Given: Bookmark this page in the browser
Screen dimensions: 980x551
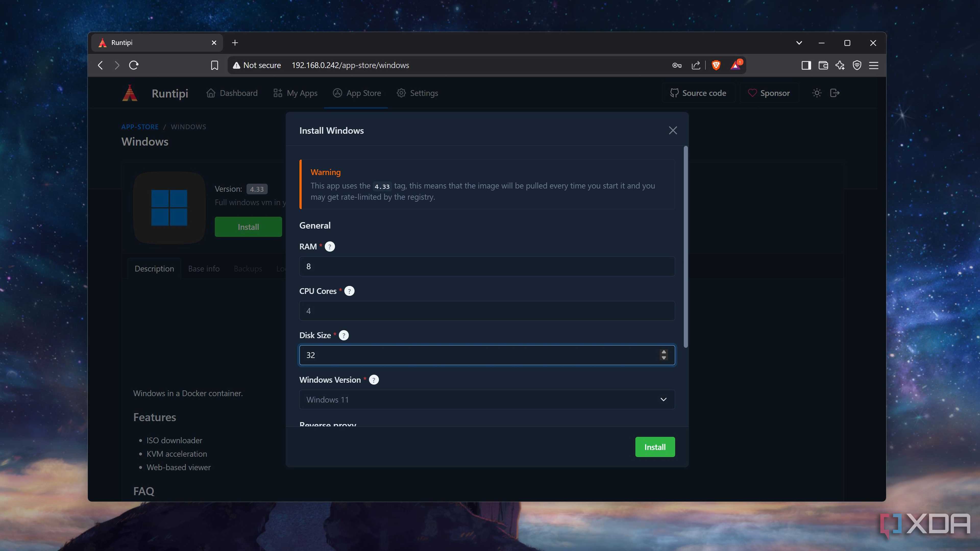Looking at the screenshot, I should click(215, 65).
